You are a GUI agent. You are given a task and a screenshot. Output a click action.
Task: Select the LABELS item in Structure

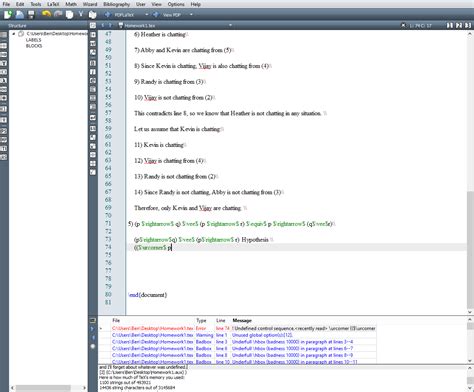[x=34, y=40]
